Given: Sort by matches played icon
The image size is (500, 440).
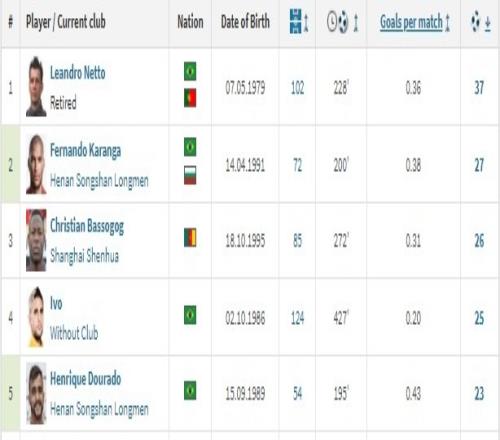Looking at the screenshot, I should tap(295, 22).
